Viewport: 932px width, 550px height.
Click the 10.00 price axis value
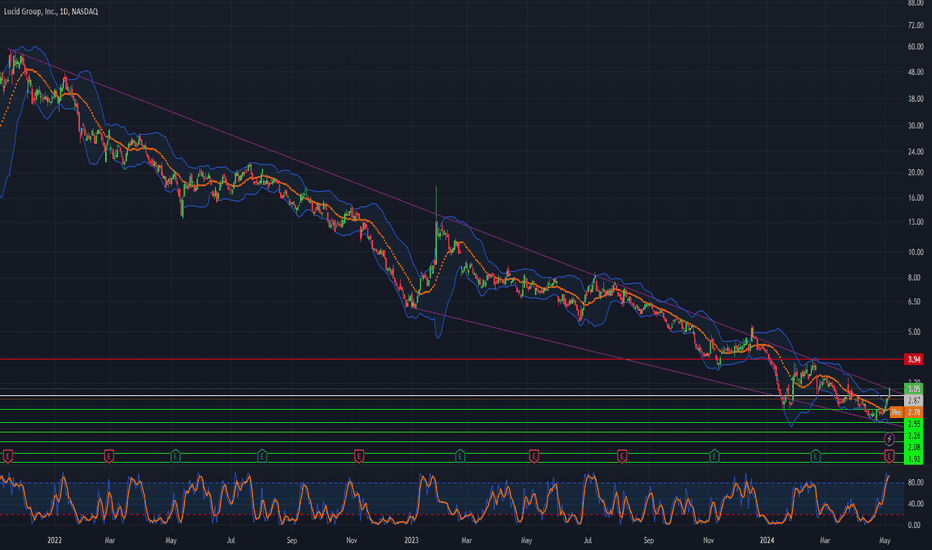click(915, 252)
